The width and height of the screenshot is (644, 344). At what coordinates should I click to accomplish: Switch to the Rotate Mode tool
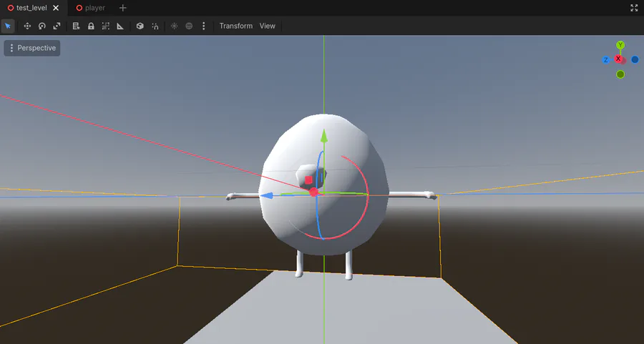click(x=42, y=26)
